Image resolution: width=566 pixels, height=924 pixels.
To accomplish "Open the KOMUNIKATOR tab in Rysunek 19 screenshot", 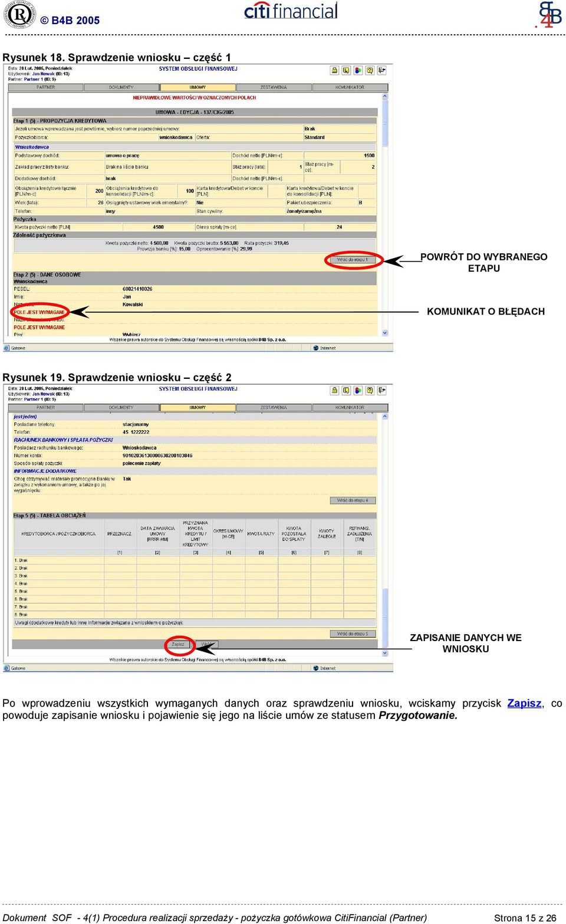I will pos(350,407).
